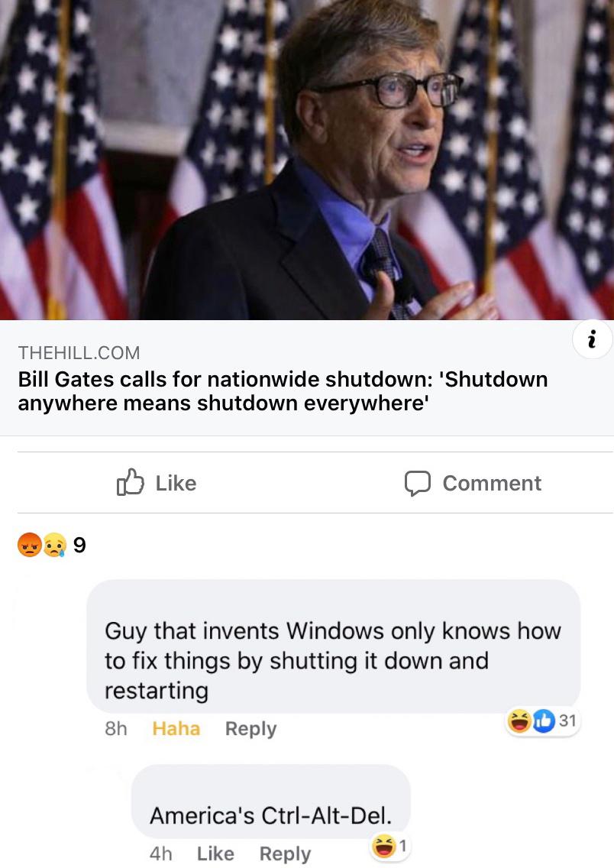The height and width of the screenshot is (868, 614).
Task: Show the 9 reactions count list
Action: coord(79,546)
